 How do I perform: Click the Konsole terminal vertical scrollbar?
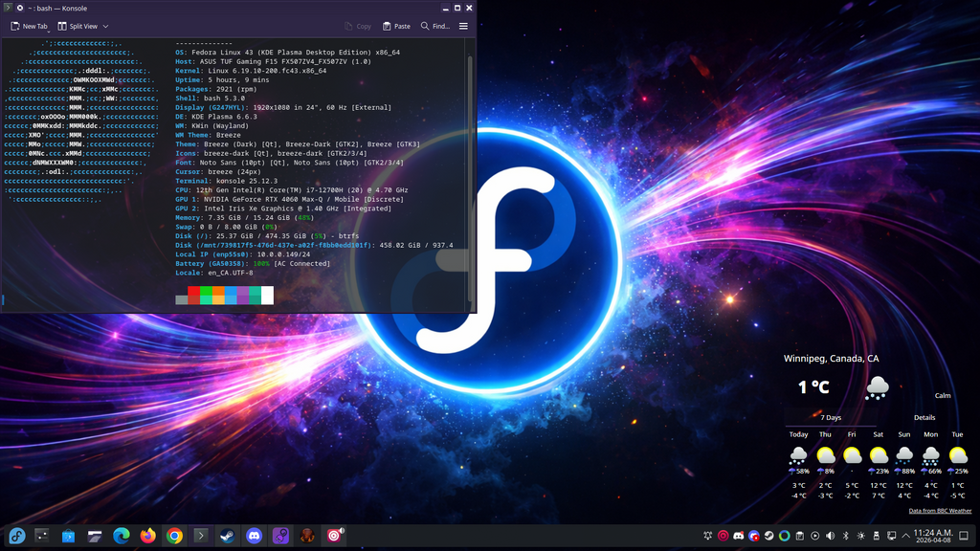point(470,178)
